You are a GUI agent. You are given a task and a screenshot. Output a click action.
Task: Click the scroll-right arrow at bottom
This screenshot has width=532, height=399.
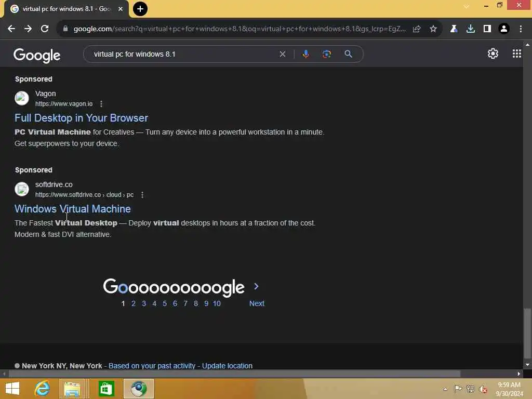tap(519, 374)
